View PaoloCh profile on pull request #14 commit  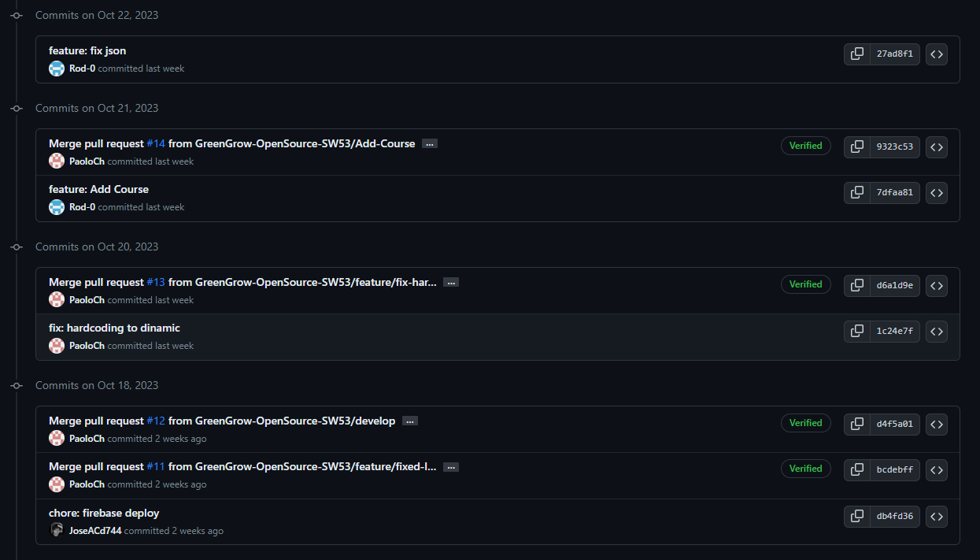87,161
